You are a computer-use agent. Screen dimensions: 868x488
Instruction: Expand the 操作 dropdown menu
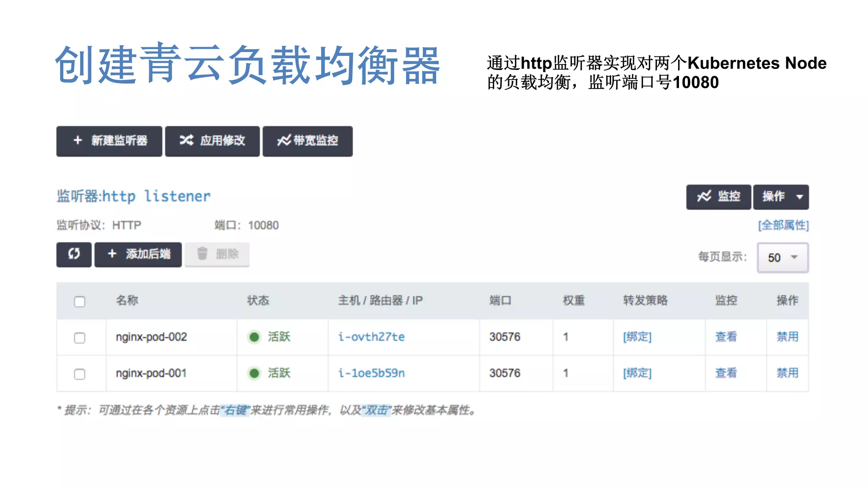(781, 197)
